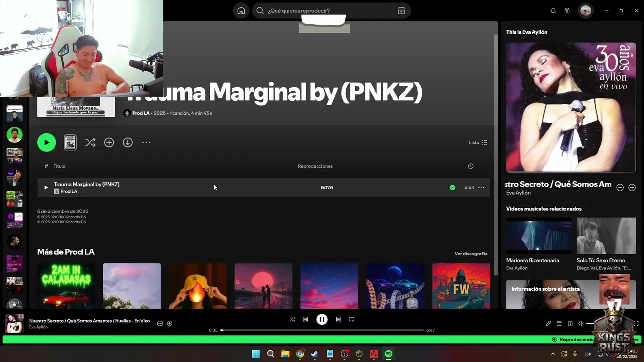Click the magnifier icon in search bar
This screenshot has height=362, width=644.
(260, 11)
